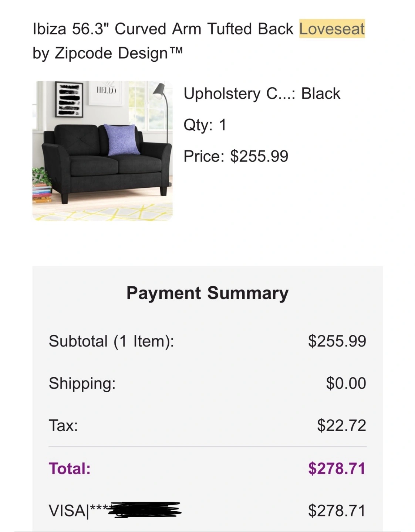Click the $278.71 amount charged to VISA
Screen dimensions: 415x532
[337, 511]
